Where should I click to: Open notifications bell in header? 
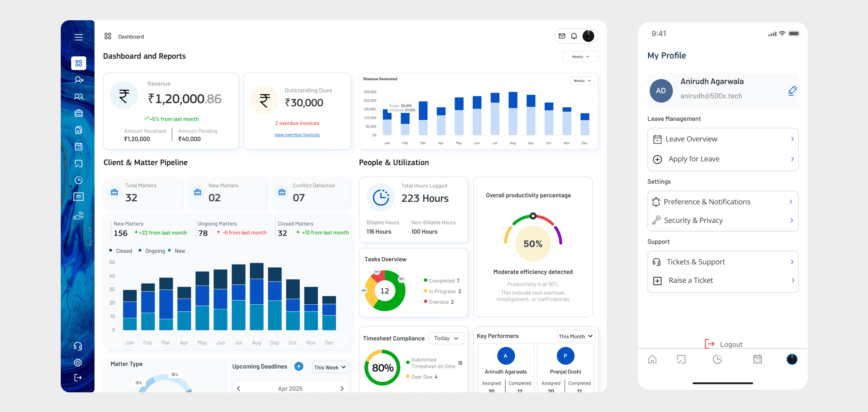(x=574, y=36)
